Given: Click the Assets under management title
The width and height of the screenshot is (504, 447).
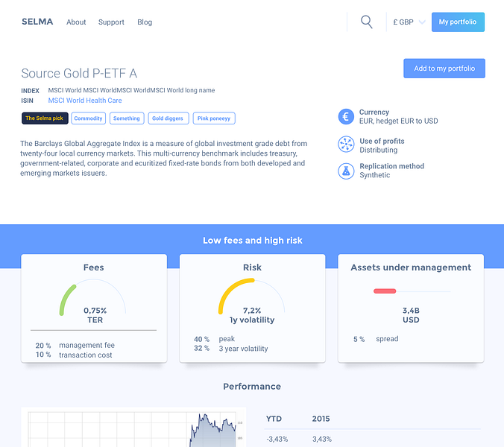Looking at the screenshot, I should click(411, 267).
